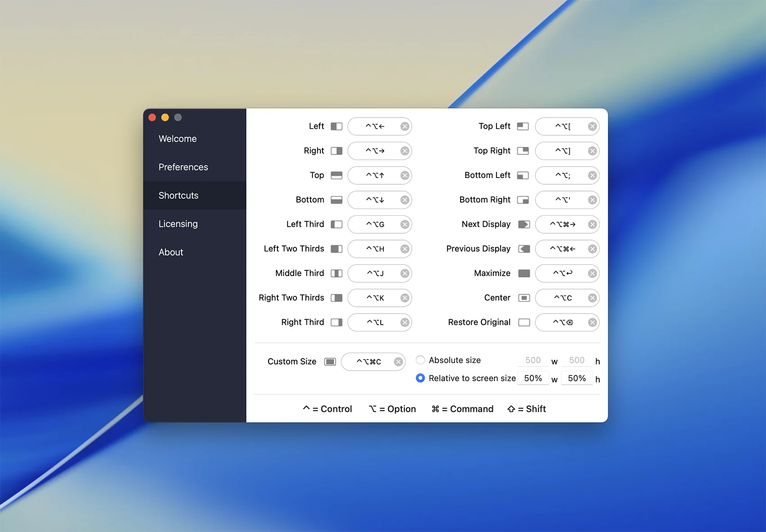The width and height of the screenshot is (766, 532).
Task: Clear the Left Third shortcut
Action: coord(405,224)
